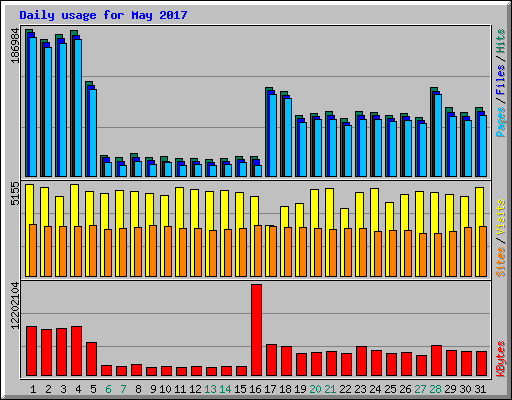This screenshot has height=400, width=512.
Task: Click the 'Files' legend label
Action: (x=500, y=79)
